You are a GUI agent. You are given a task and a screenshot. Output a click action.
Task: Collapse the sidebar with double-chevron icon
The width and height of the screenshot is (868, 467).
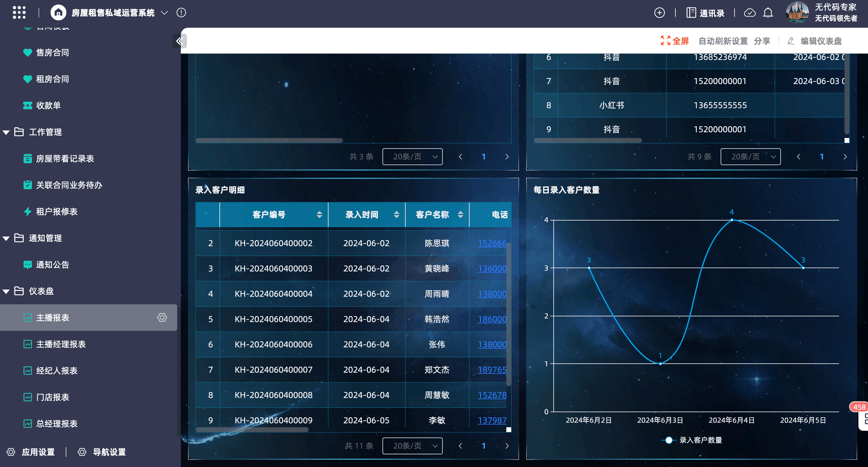(179, 41)
